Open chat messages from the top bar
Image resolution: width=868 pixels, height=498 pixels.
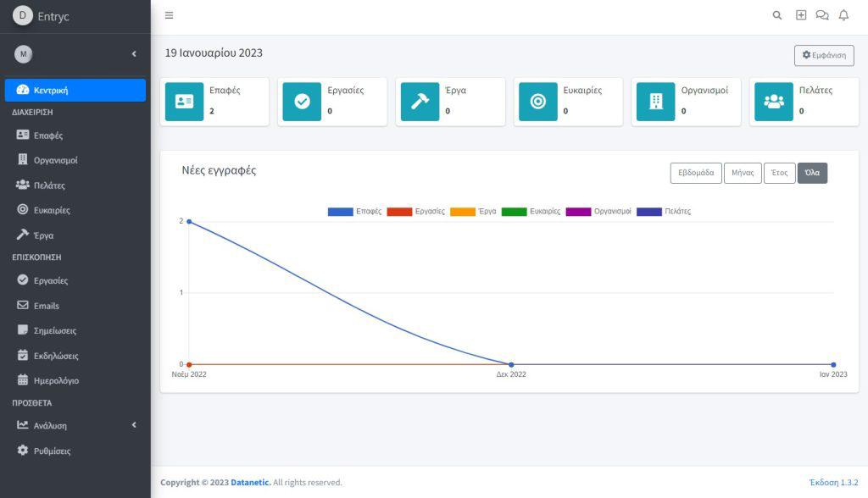(821, 14)
